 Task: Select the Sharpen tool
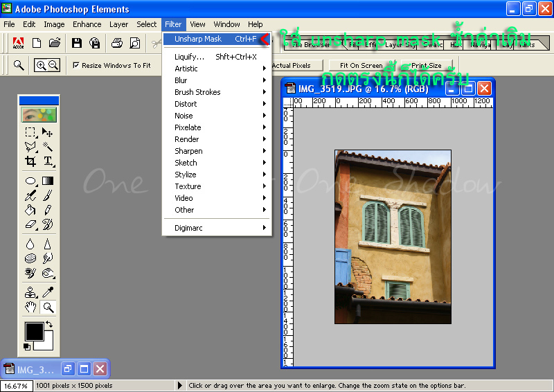[47, 244]
